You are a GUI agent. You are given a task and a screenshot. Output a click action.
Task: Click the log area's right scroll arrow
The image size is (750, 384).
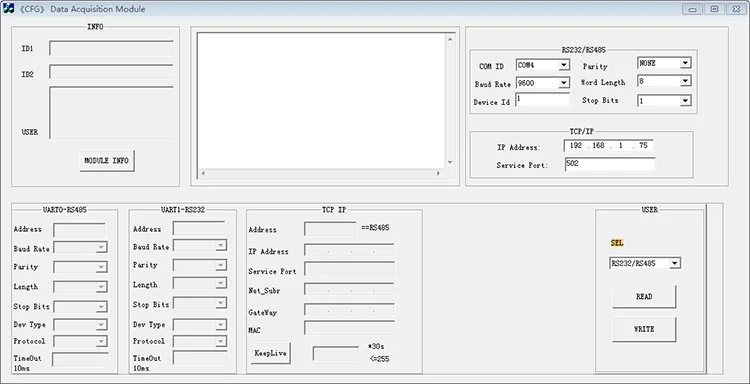pyautogui.click(x=438, y=173)
